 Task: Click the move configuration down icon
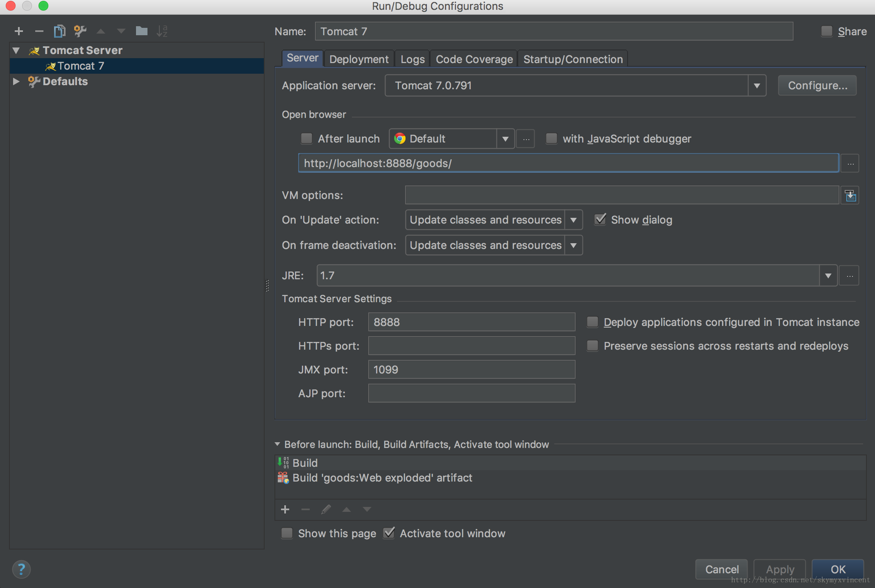click(x=120, y=32)
